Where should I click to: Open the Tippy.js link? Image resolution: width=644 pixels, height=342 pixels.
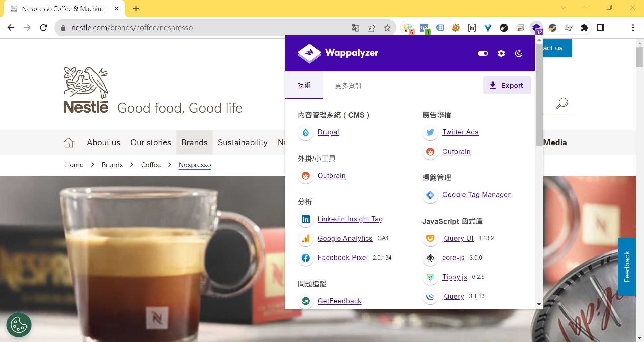click(454, 277)
